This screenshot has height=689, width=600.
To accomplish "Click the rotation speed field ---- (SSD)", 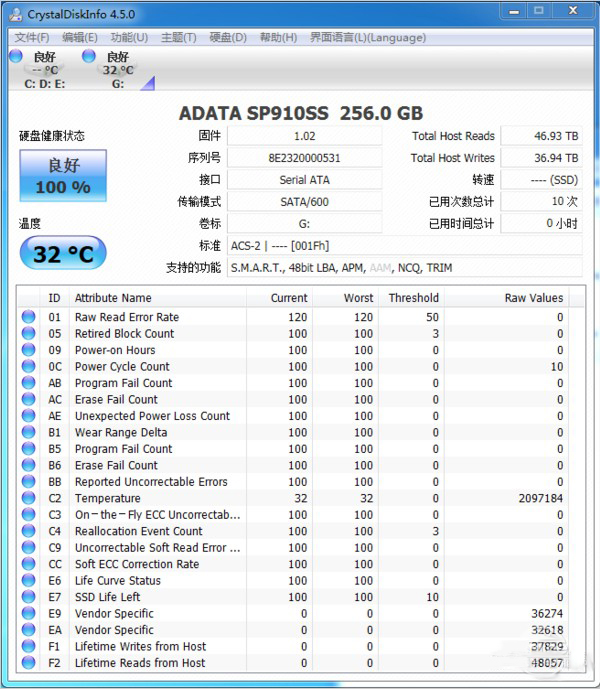I will [x=542, y=180].
